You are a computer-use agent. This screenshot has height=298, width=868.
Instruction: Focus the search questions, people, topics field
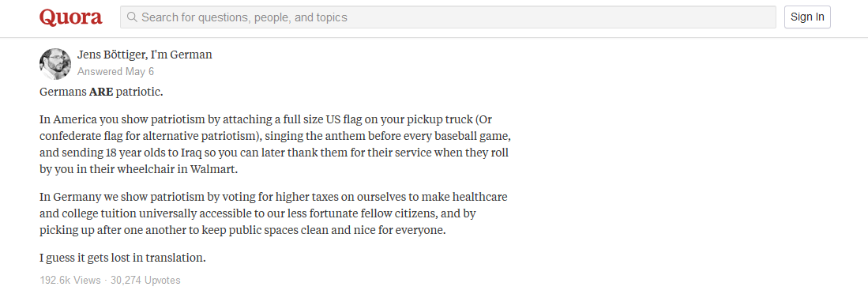point(448,17)
